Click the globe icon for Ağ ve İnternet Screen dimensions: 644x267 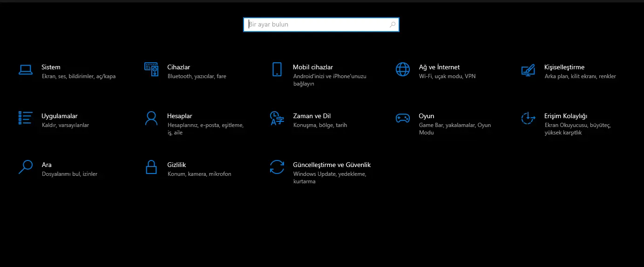(x=402, y=69)
